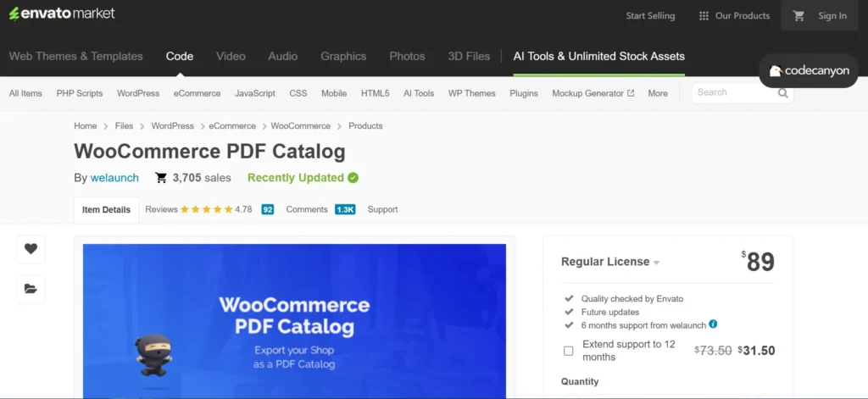This screenshot has width=868, height=399.
Task: Open HTML5 subcategory
Action: [376, 93]
